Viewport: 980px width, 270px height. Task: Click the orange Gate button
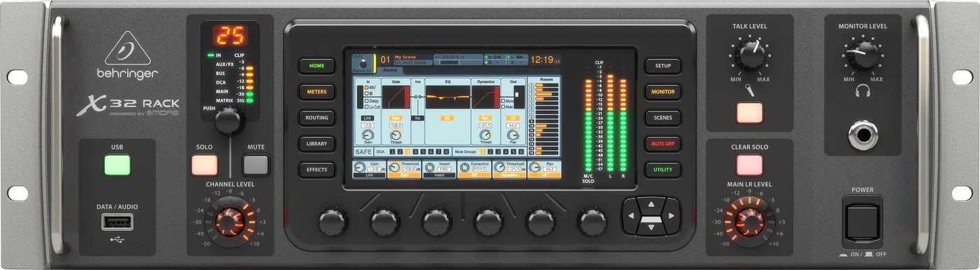(x=395, y=118)
